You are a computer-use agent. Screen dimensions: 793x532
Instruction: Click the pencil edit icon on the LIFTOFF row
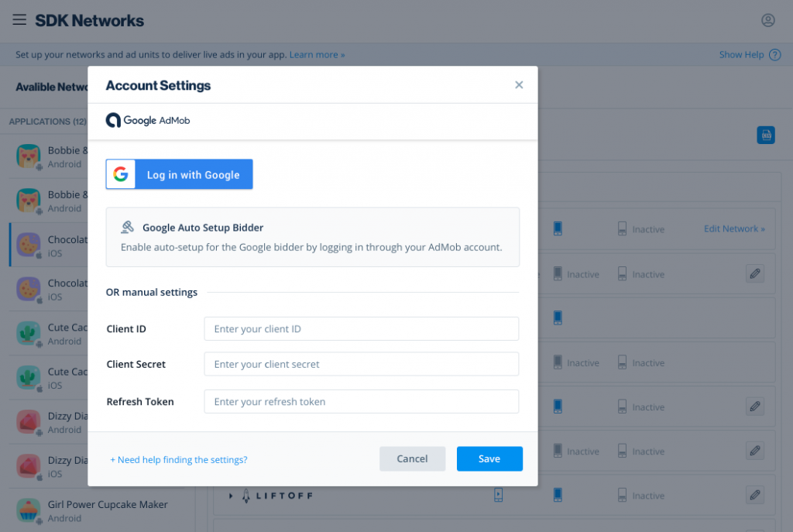point(755,495)
